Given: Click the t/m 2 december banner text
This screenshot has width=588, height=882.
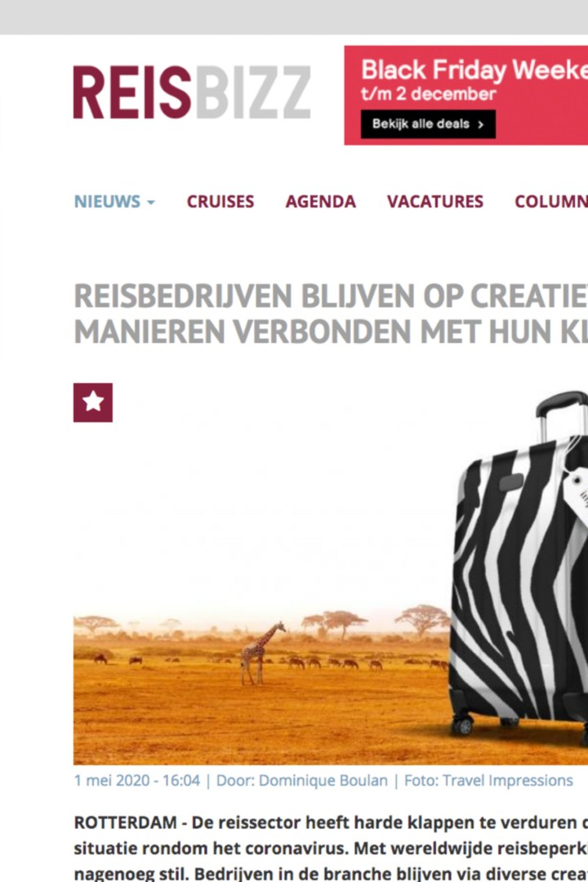Looking at the screenshot, I should [x=428, y=94].
